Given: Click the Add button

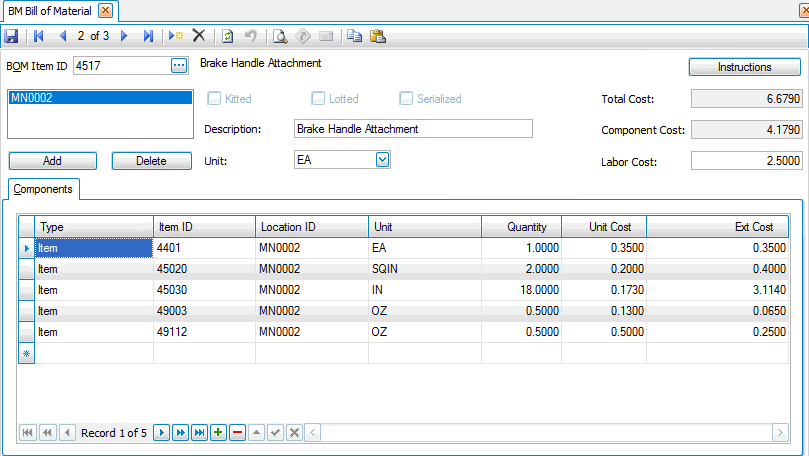Looking at the screenshot, I should pyautogui.click(x=52, y=161).
